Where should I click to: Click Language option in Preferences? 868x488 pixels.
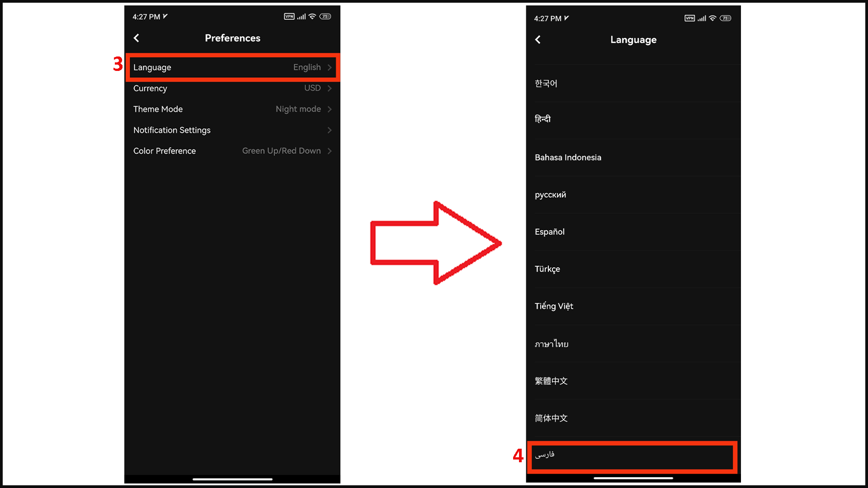tap(232, 67)
